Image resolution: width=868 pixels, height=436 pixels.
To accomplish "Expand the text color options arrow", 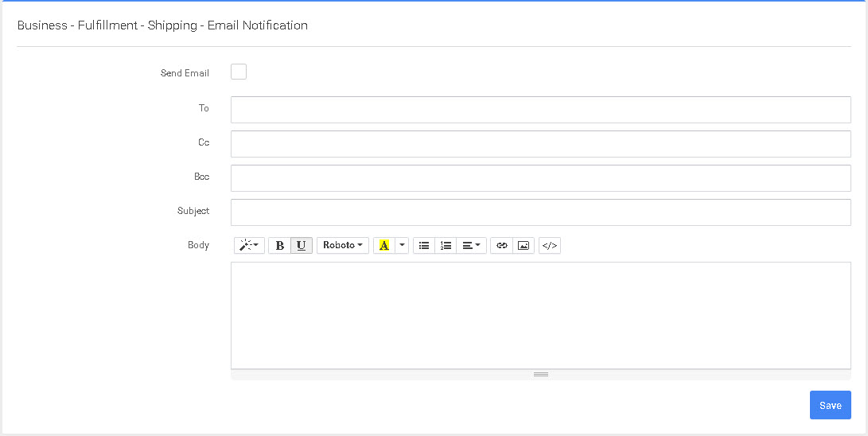I will (x=402, y=245).
